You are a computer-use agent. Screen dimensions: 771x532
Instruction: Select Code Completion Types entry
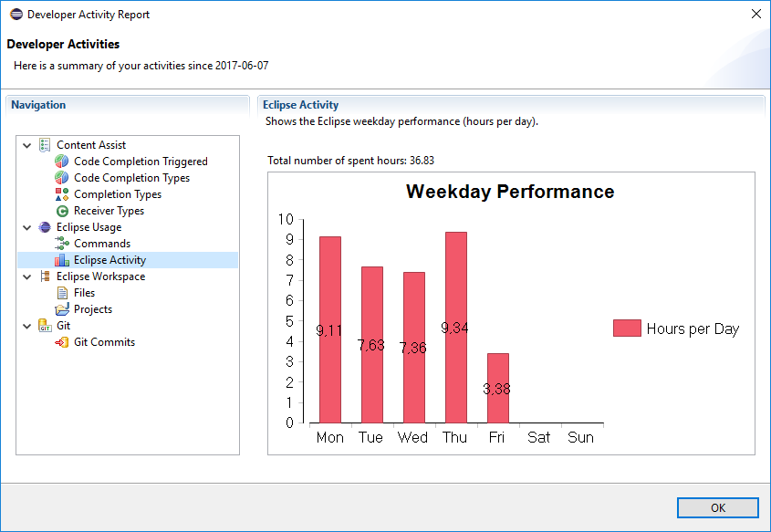pos(131,178)
